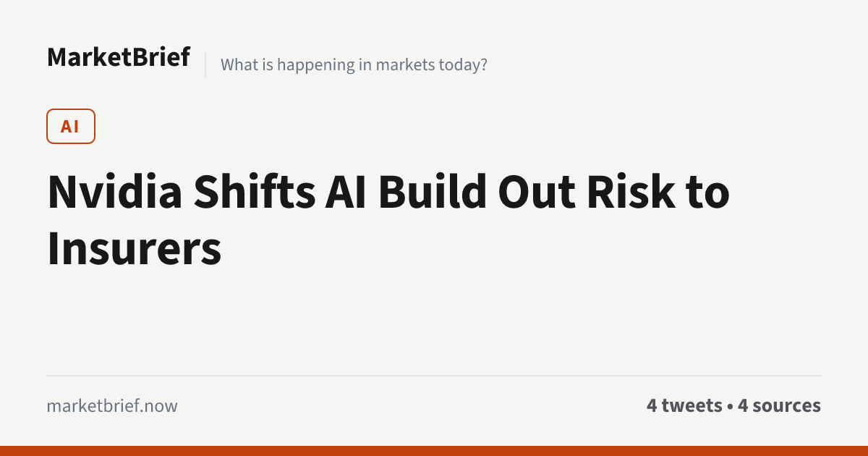Select the tagline "What is happening in markets today?"
The height and width of the screenshot is (456, 868).
point(354,64)
